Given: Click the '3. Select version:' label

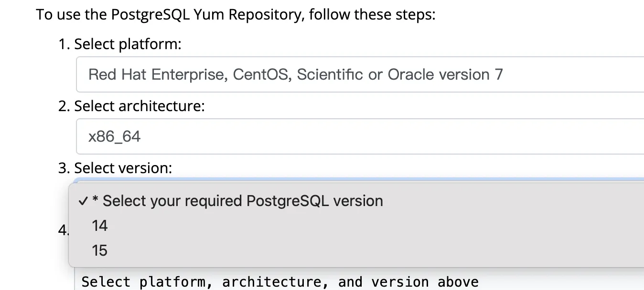Looking at the screenshot, I should coord(115,168).
